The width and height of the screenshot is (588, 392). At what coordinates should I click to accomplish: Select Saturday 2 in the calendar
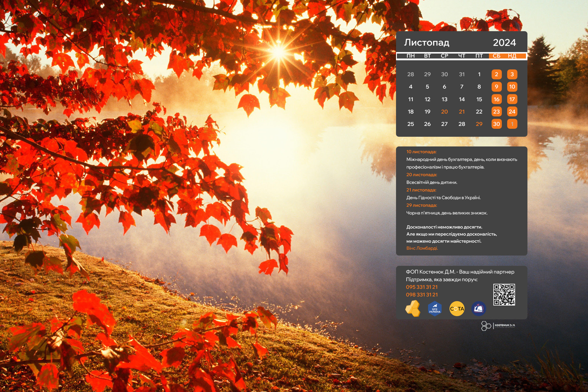pyautogui.click(x=497, y=74)
